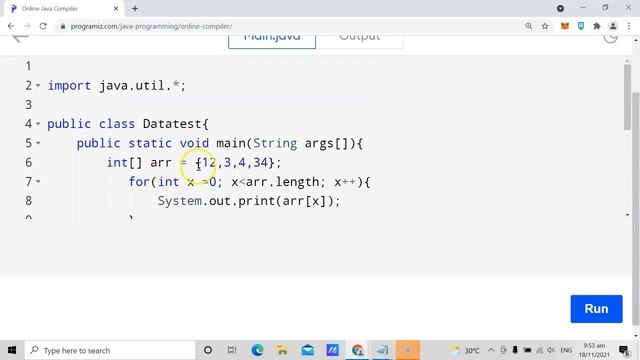Image resolution: width=640 pixels, height=360 pixels.
Task: Collapse code fold arrow at line 2
Action: tap(38, 86)
